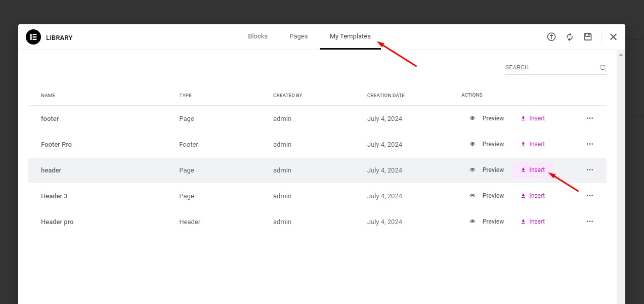This screenshot has height=304, width=644.
Task: Open more options for Footer Pro template
Action: (x=589, y=144)
